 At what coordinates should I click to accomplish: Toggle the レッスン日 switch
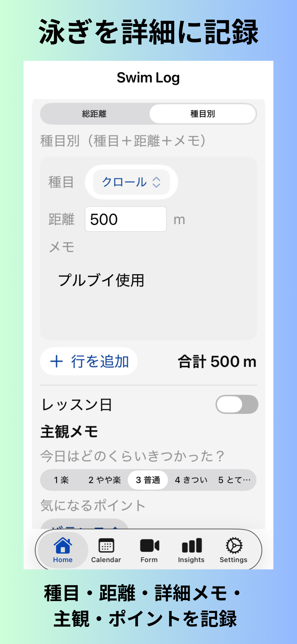pyautogui.click(x=236, y=404)
